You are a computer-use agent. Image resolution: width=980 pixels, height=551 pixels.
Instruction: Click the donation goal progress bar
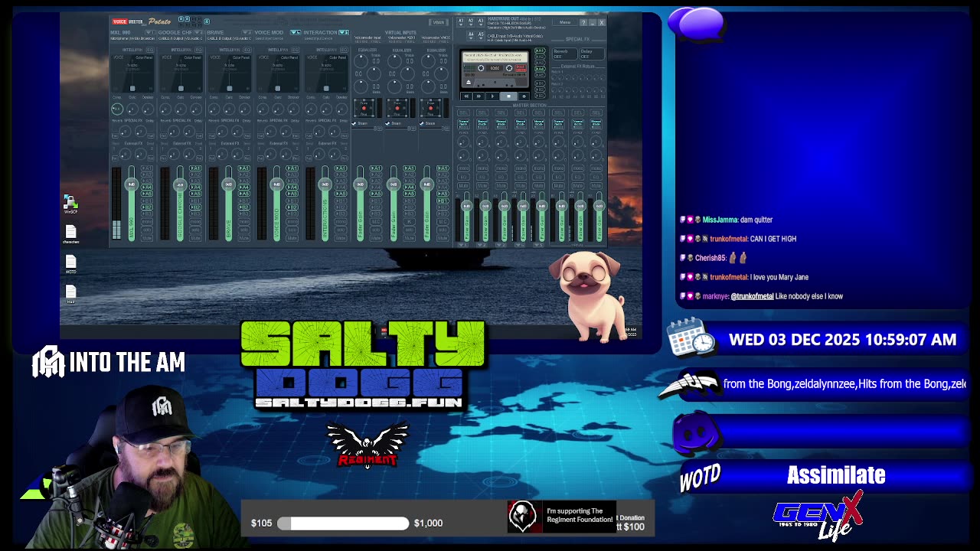343,523
